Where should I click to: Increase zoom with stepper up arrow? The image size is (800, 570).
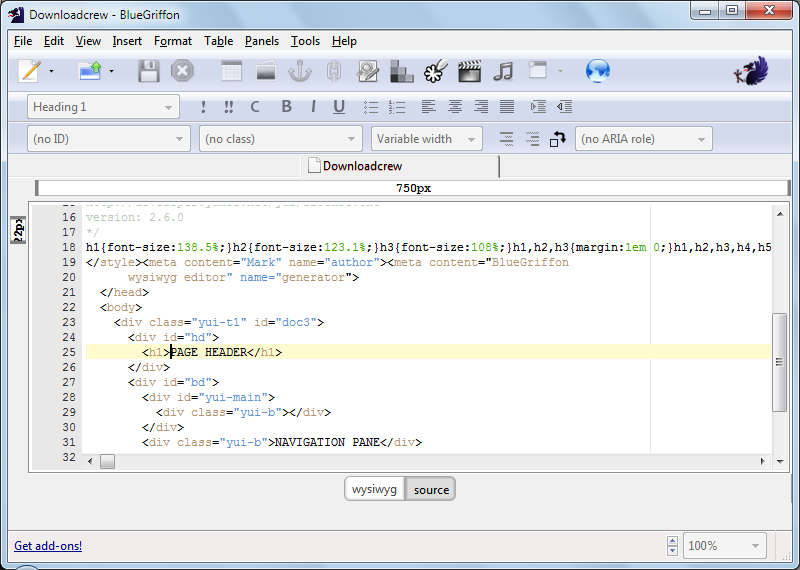click(672, 540)
